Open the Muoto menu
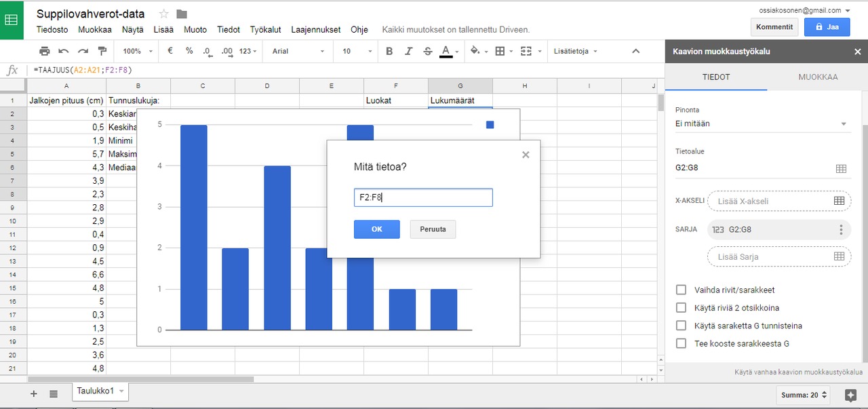This screenshot has width=868, height=409. click(195, 30)
